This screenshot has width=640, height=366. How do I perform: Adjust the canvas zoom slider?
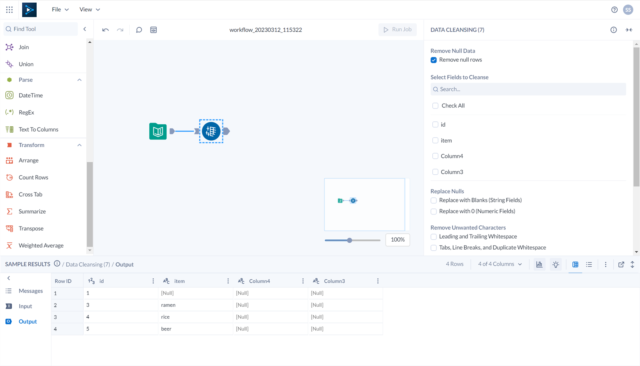tap(350, 240)
